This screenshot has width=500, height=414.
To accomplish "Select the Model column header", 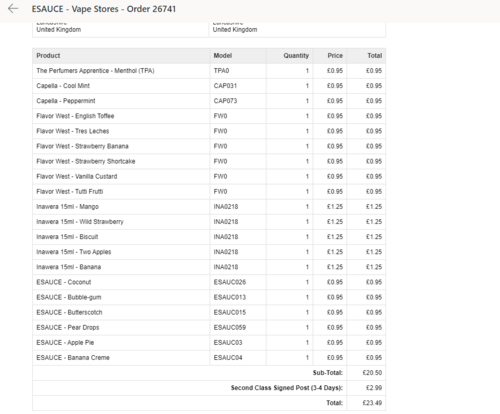I will [223, 56].
